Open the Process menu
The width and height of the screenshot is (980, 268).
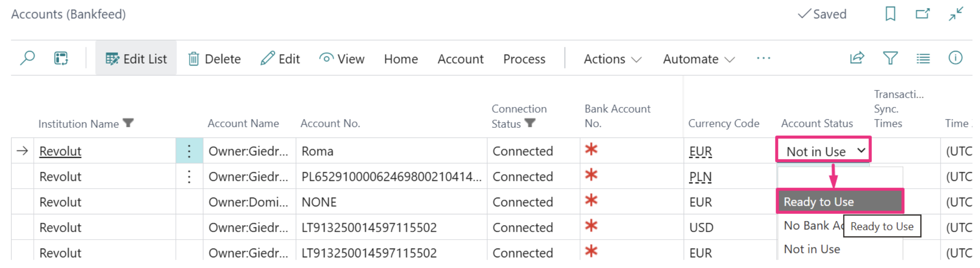tap(524, 59)
